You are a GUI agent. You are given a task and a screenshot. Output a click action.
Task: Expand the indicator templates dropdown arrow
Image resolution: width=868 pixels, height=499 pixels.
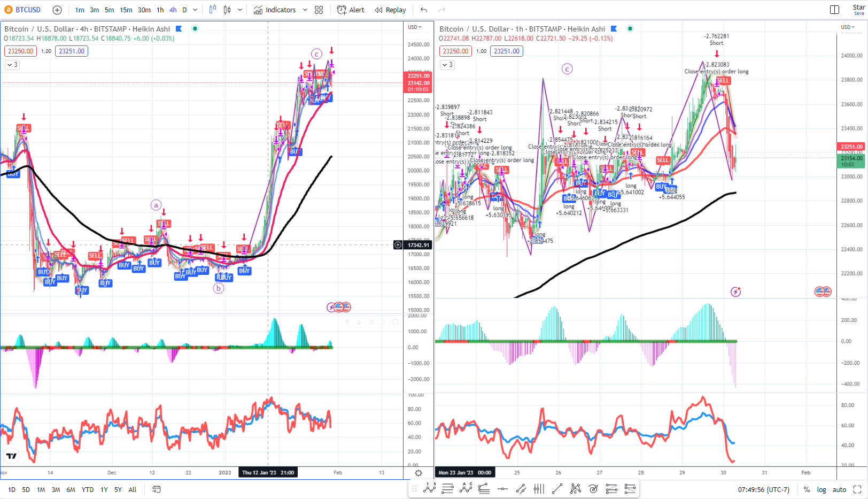(305, 10)
